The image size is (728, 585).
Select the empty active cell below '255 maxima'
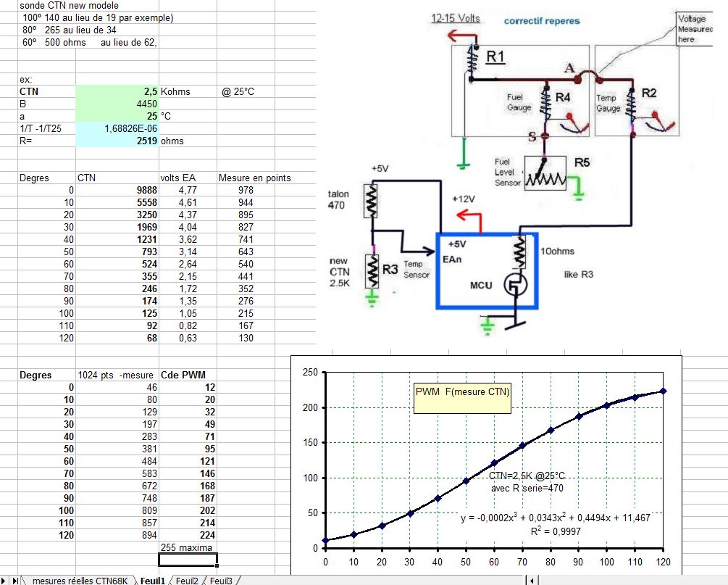click(188, 560)
